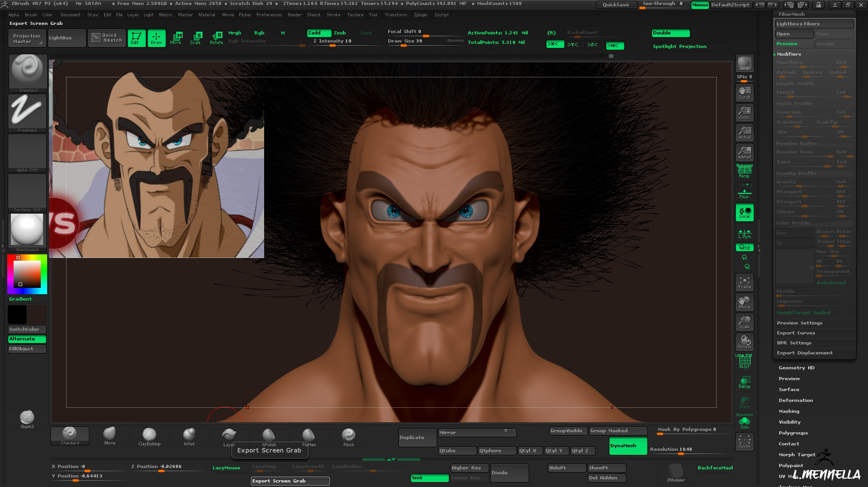The height and width of the screenshot is (487, 868).
Task: Click the Export Screen Grab field
Action: pos(290,481)
